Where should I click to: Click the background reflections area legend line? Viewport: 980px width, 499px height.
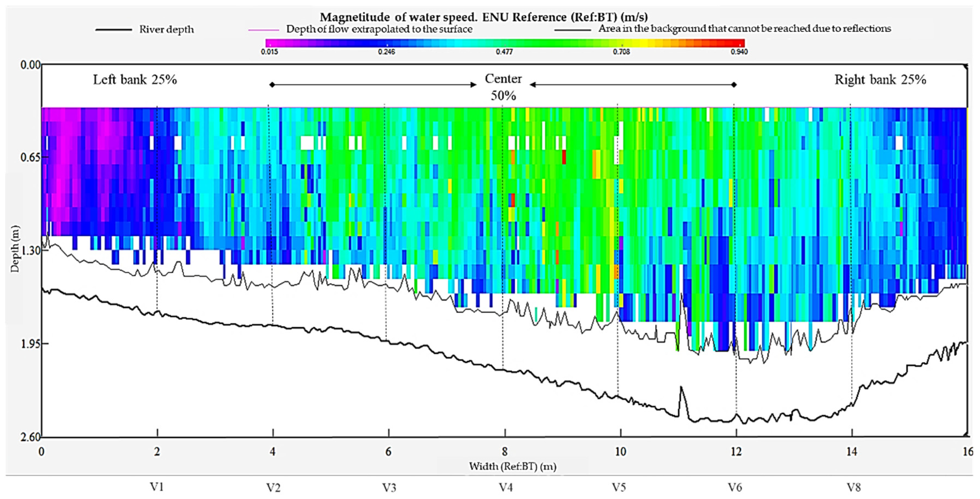click(572, 30)
